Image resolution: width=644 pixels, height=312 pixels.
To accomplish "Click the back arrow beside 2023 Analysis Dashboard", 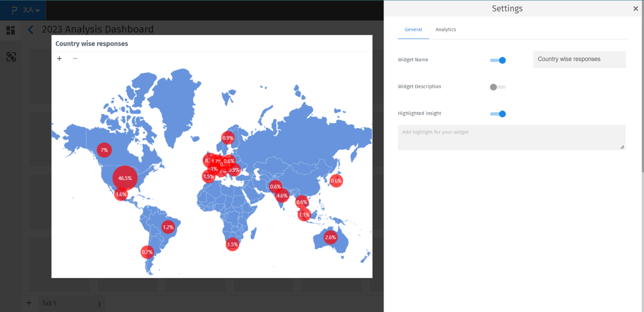I will pos(30,30).
